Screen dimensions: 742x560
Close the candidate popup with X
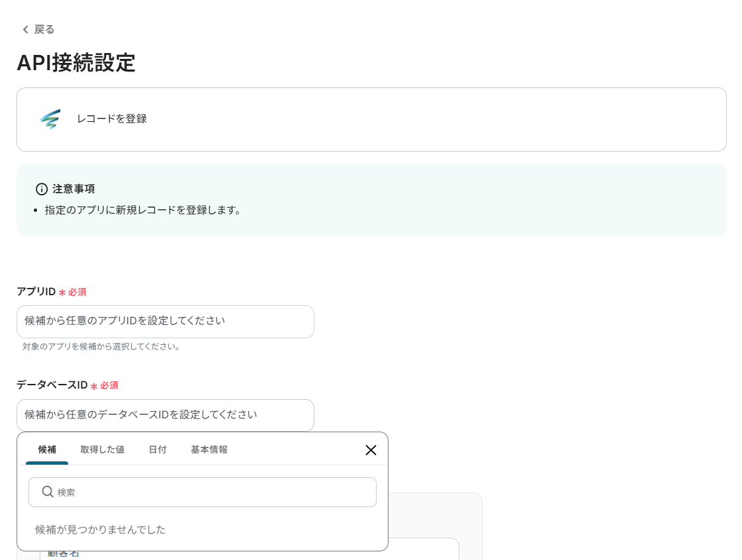(x=371, y=450)
